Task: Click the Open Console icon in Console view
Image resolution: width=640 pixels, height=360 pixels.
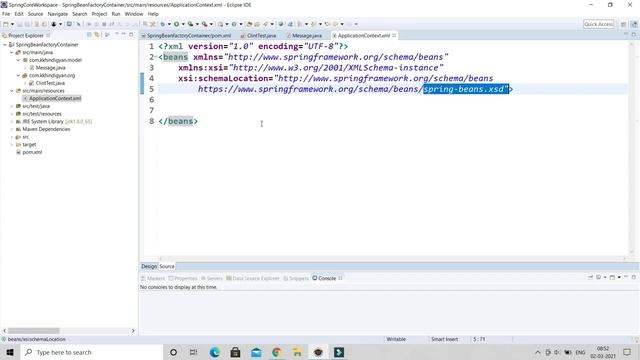Action: coord(612,278)
